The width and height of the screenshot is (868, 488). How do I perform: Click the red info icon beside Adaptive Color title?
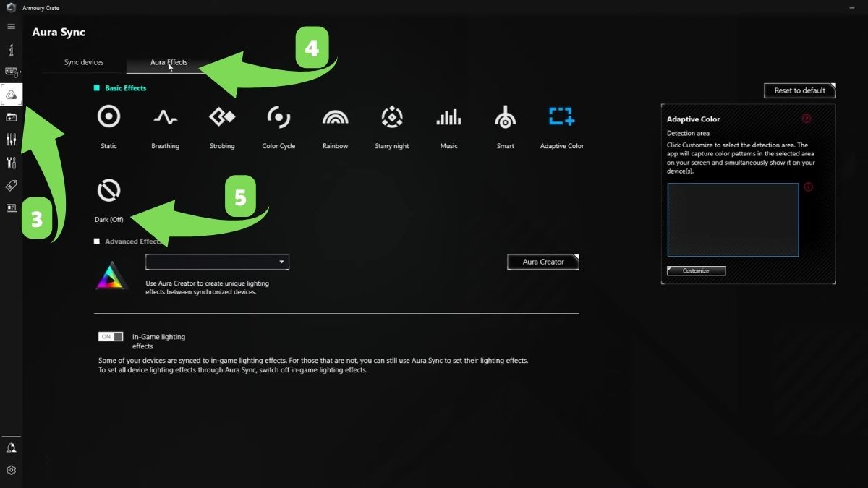click(807, 119)
